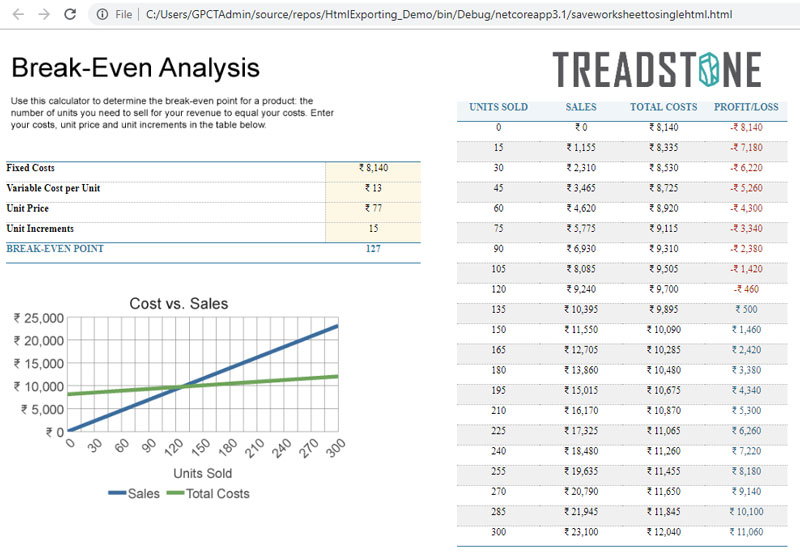The width and height of the screenshot is (800, 560).
Task: Click the break-even point value 127
Action: pyautogui.click(x=373, y=248)
